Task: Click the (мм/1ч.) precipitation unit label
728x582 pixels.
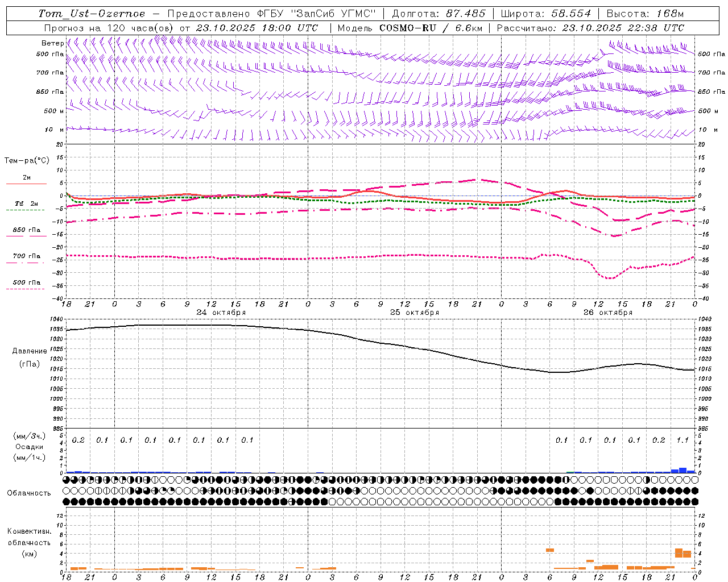Action: pos(30,457)
